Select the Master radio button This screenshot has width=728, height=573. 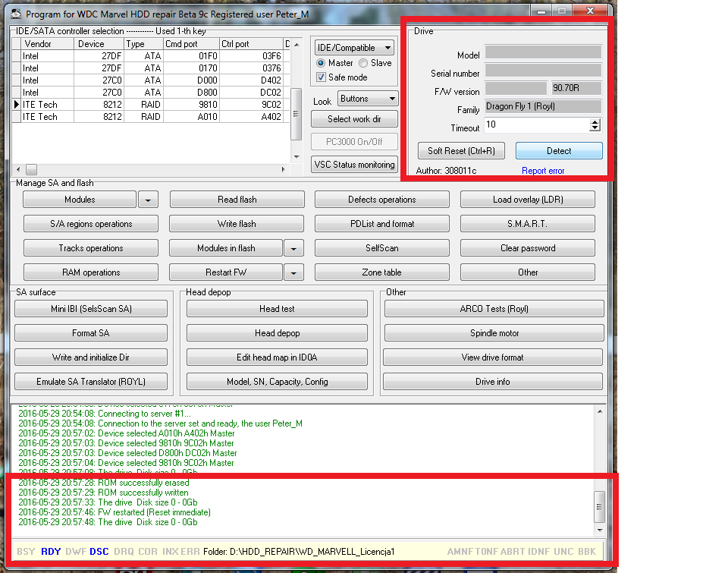[x=320, y=63]
